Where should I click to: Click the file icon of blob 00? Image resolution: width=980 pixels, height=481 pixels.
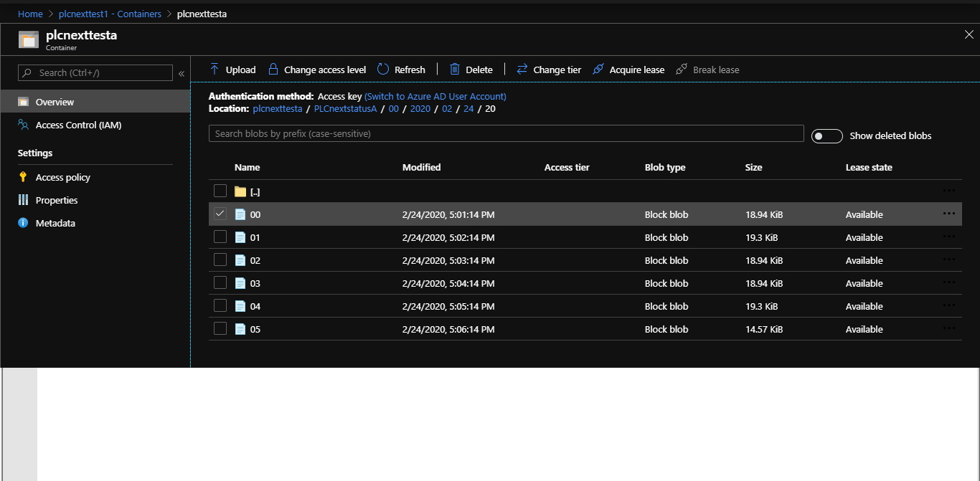[240, 214]
